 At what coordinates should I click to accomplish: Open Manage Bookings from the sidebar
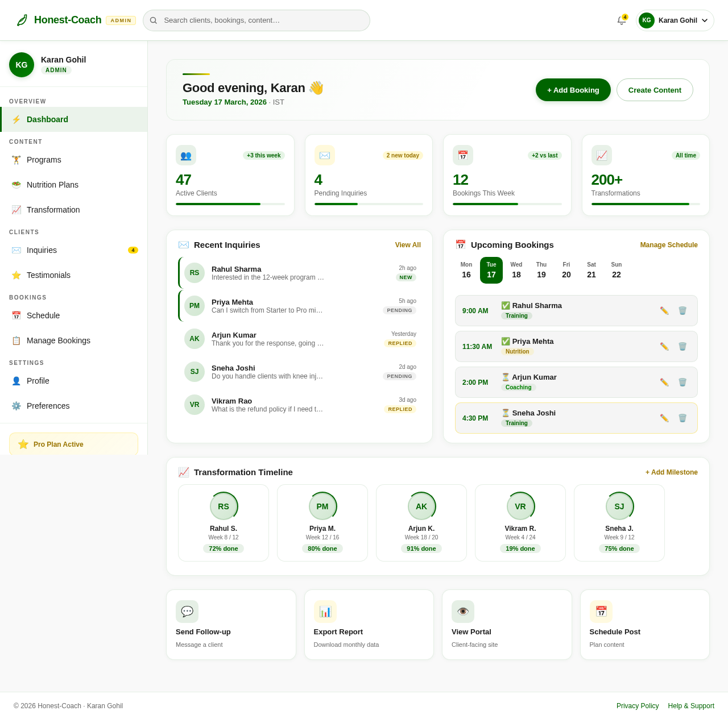(x=58, y=340)
